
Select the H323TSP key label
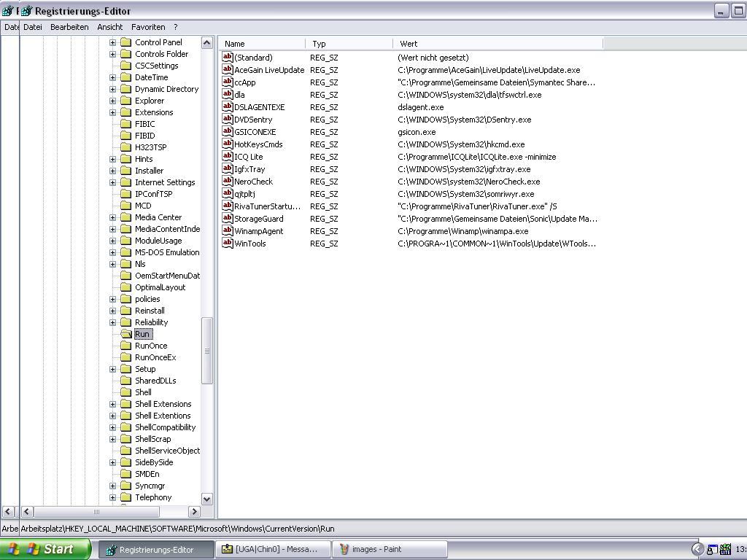(150, 147)
